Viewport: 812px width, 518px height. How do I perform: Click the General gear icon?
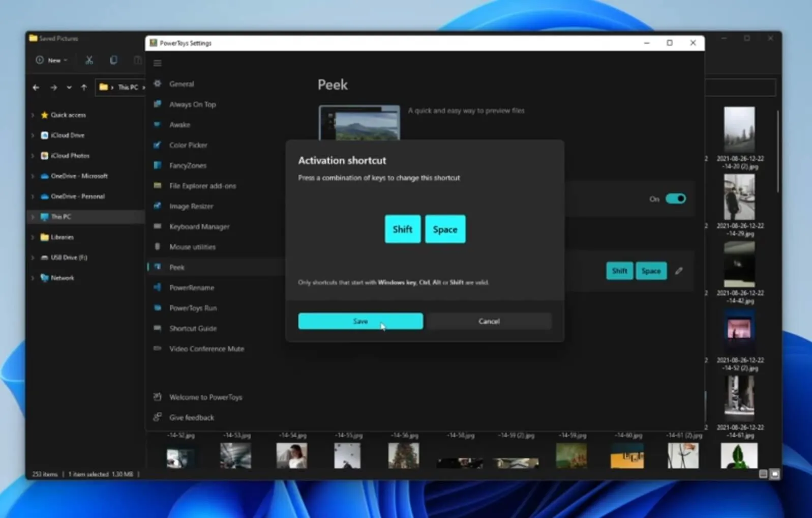[x=158, y=83]
